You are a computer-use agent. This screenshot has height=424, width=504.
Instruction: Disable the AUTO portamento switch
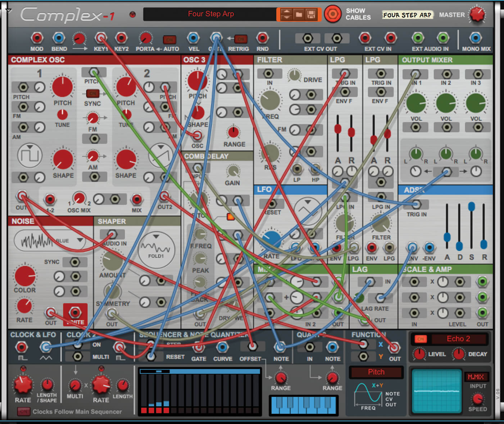pyautogui.click(x=169, y=40)
